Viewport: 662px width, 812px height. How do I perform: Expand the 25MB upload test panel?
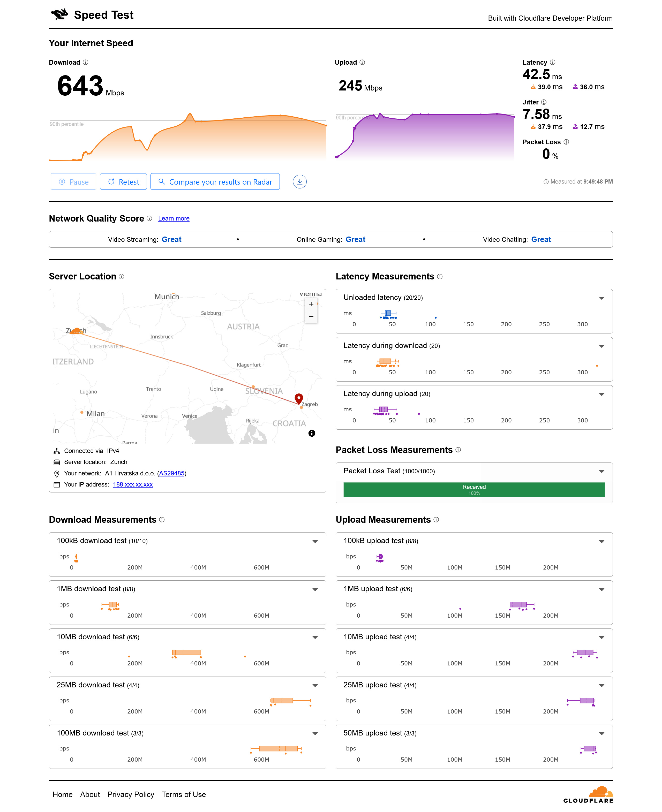[x=602, y=685]
